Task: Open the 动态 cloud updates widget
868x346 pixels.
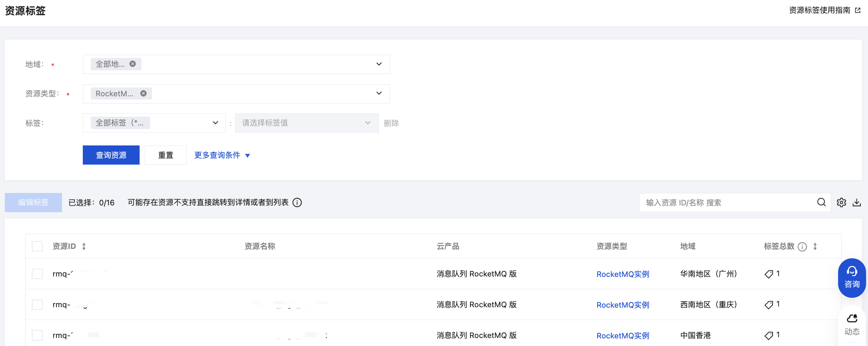Action: coord(852,324)
